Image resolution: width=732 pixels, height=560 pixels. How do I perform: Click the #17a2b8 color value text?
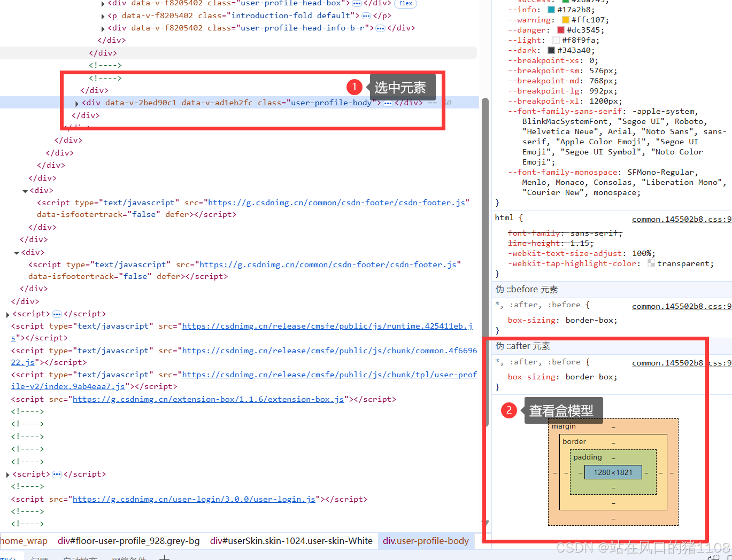click(x=574, y=10)
